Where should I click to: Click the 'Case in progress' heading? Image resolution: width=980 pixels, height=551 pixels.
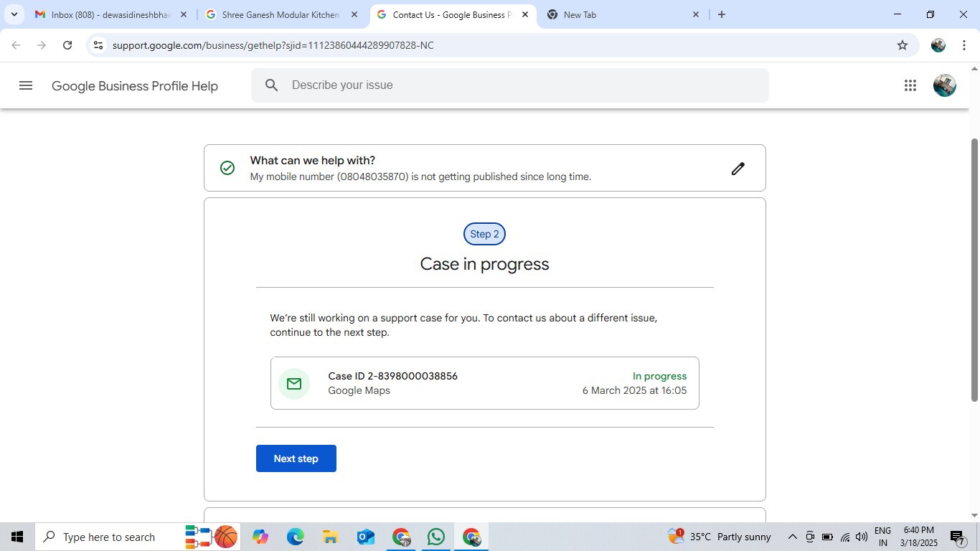[484, 264]
